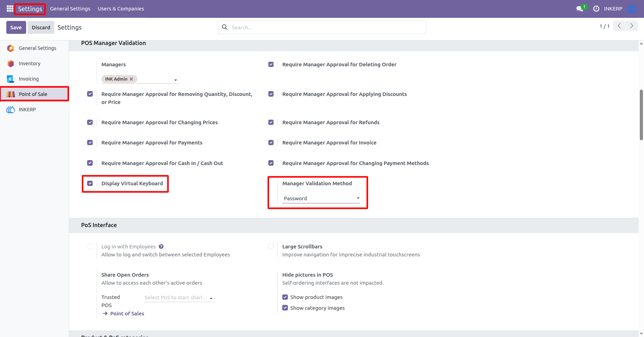This screenshot has width=644, height=337.
Task: Click the INKERP sidebar icon
Action: coord(10,110)
